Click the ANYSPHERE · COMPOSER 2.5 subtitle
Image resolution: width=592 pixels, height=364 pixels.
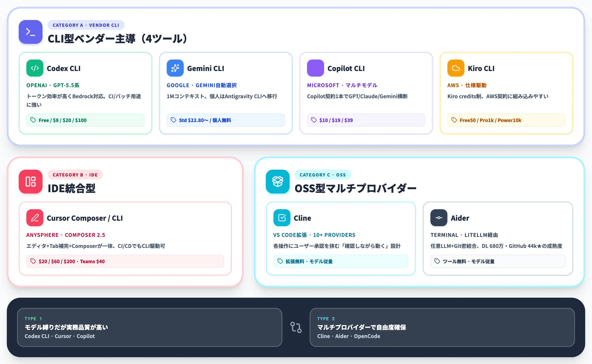66,235
